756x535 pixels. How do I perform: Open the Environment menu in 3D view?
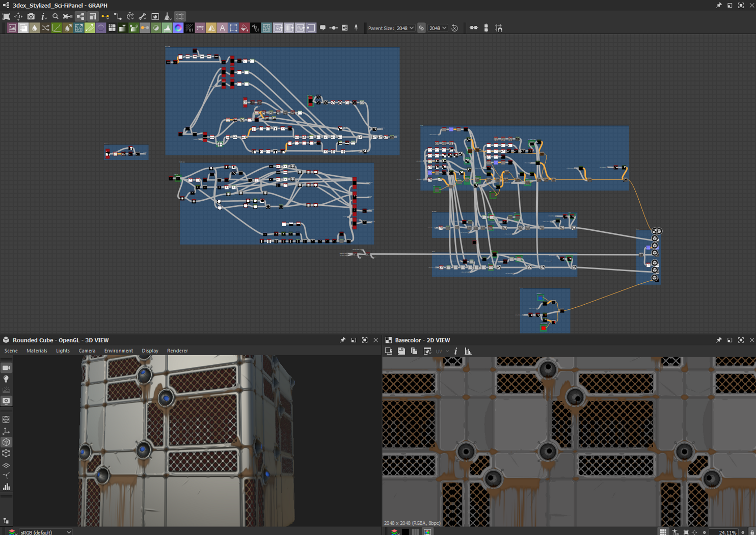click(118, 351)
